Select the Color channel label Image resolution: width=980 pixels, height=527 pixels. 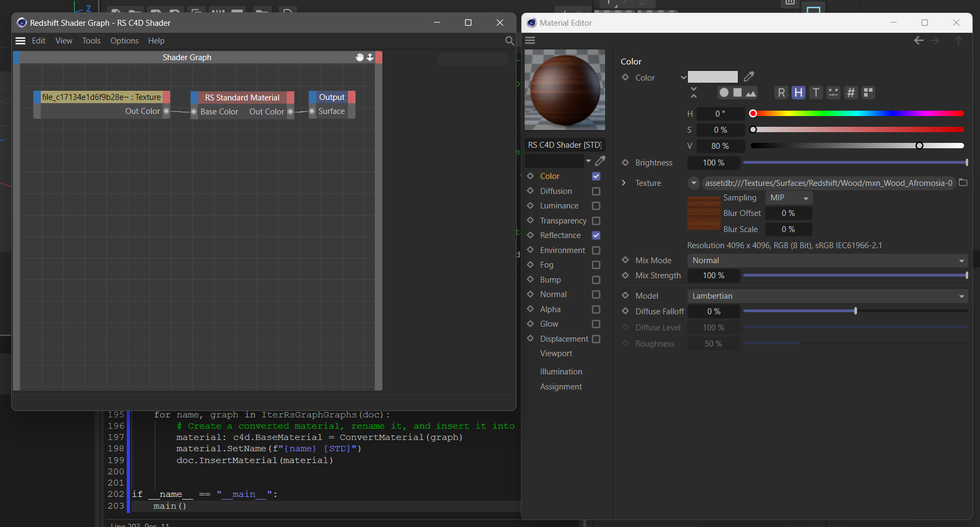(x=550, y=176)
